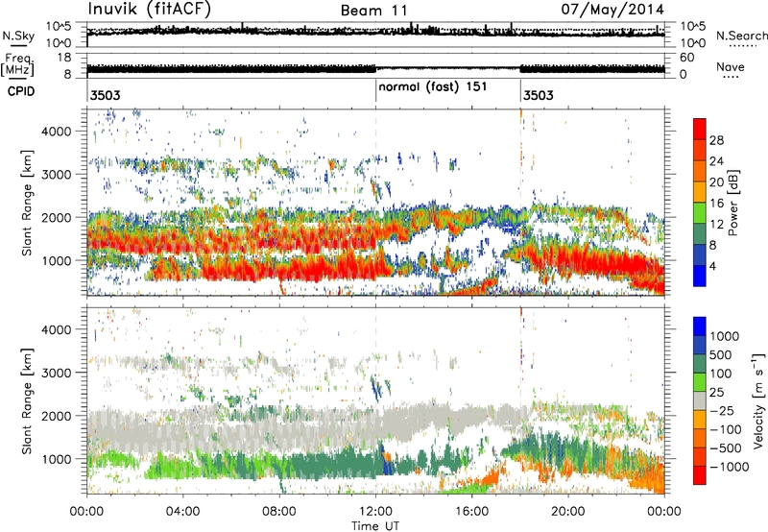
Task: Click the 'N.Sky' legend label
Action: coord(18,36)
